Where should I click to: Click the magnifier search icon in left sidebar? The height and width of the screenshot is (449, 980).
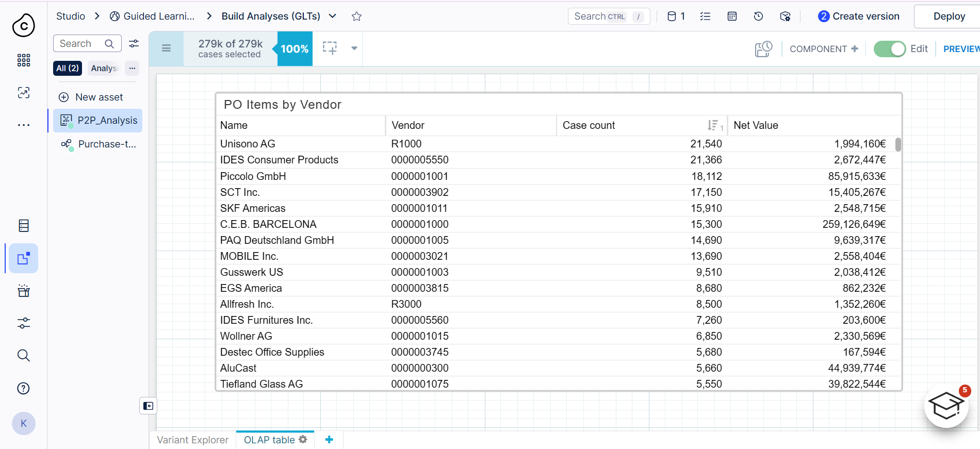[x=24, y=356]
